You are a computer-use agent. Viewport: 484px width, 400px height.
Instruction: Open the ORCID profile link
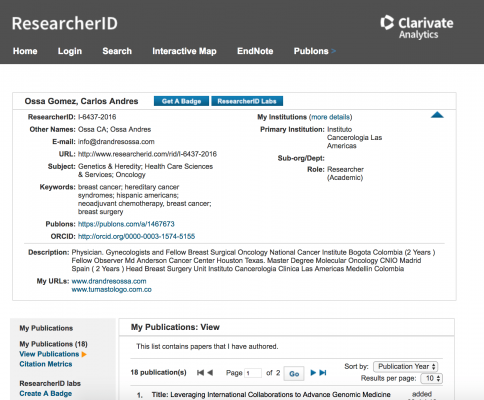(x=136, y=236)
